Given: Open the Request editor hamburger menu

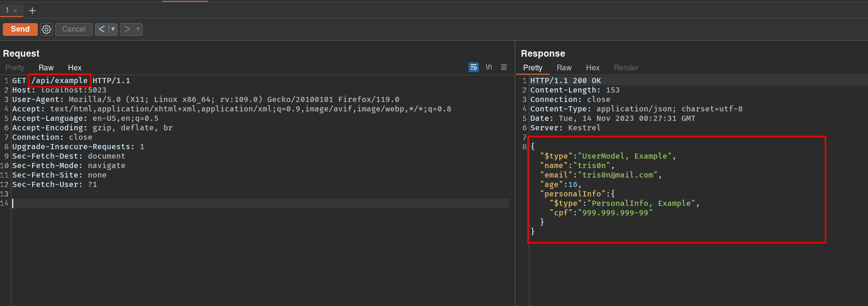Looking at the screenshot, I should pos(504,68).
